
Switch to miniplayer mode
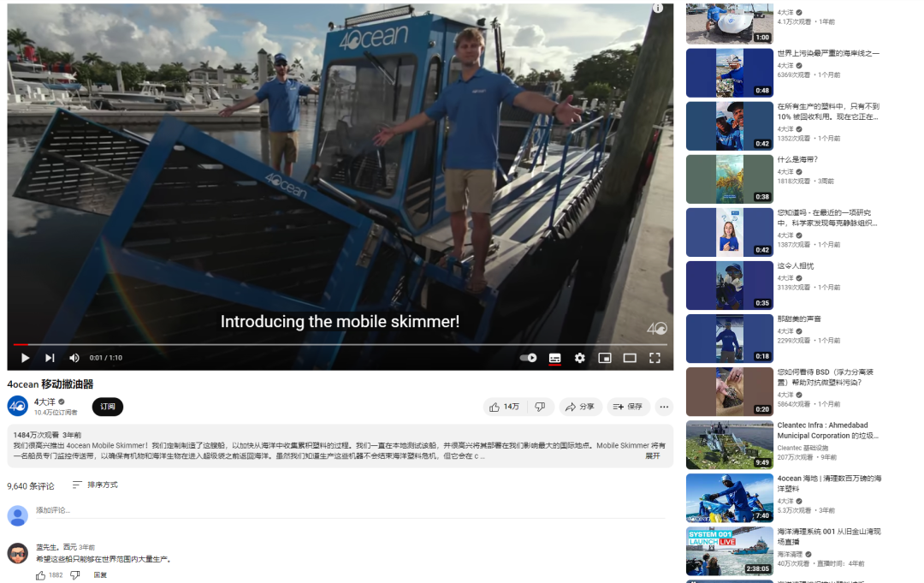tap(605, 358)
